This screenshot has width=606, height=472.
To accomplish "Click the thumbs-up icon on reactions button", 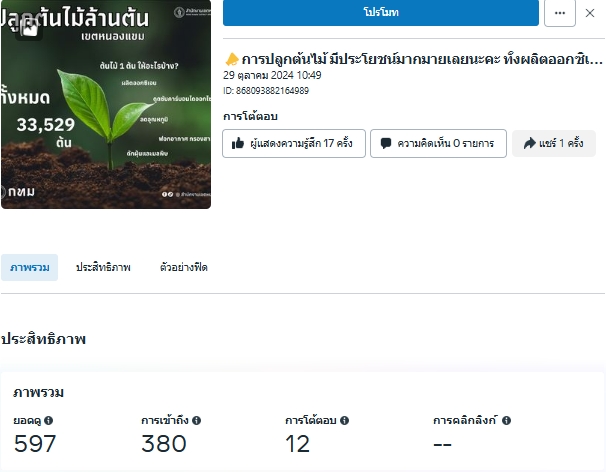I will click(x=237, y=144).
